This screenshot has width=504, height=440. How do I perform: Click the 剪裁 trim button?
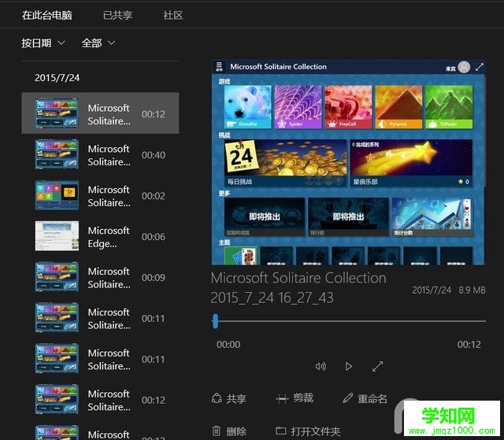tap(295, 398)
